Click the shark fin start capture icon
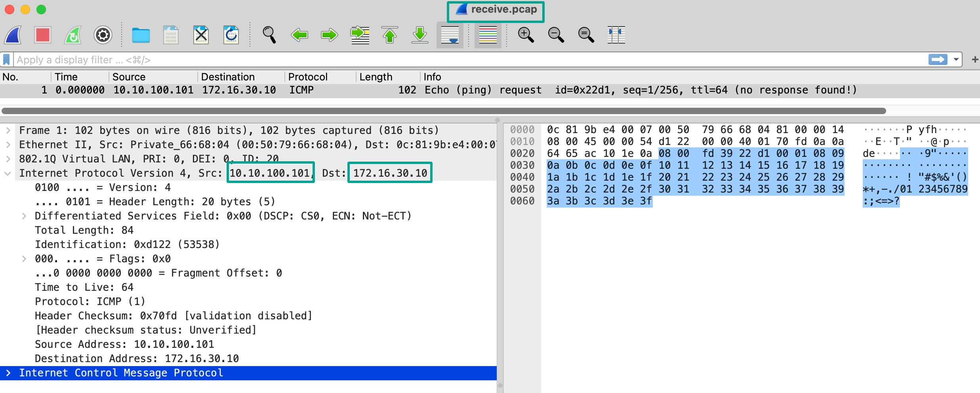 coord(13,35)
